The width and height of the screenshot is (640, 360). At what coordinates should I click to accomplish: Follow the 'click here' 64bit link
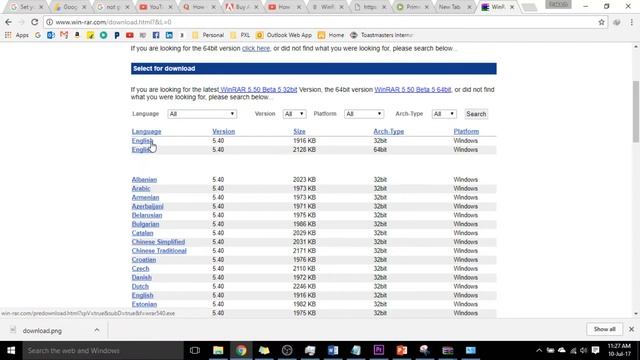coord(256,48)
